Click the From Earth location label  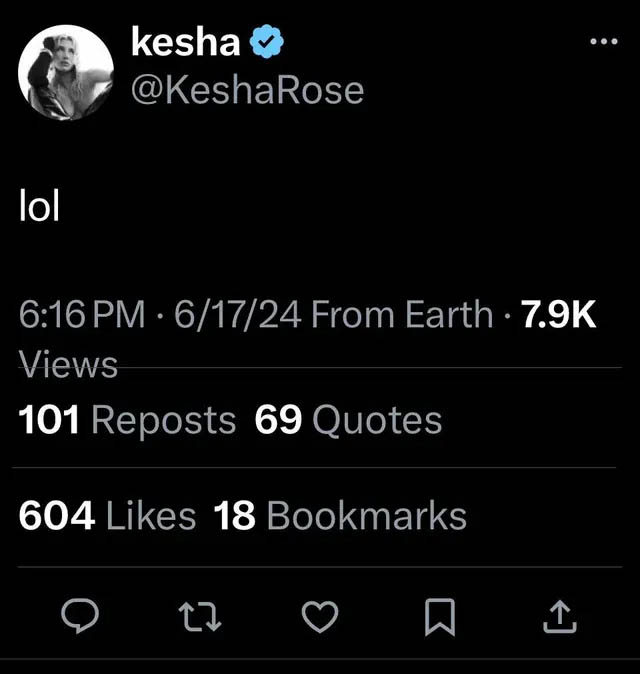click(x=402, y=315)
